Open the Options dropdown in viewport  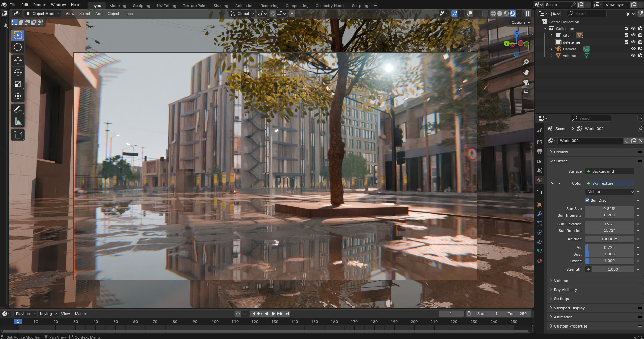point(521,22)
